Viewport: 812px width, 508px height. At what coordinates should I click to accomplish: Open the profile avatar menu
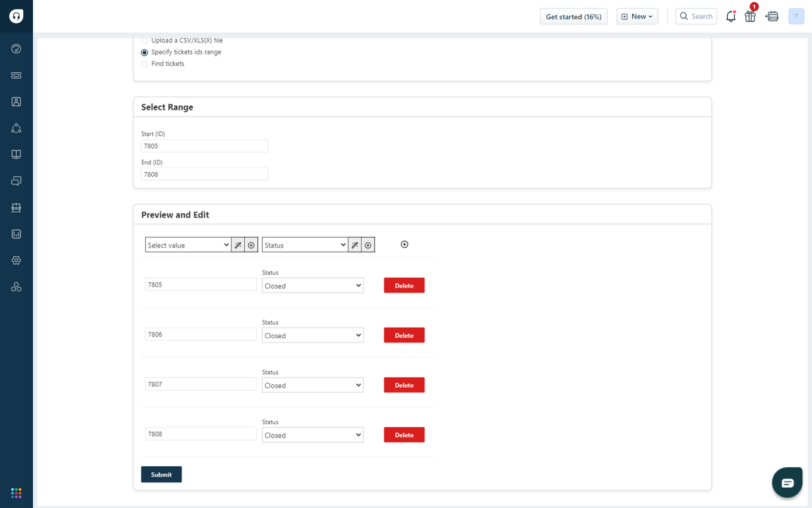(x=796, y=16)
